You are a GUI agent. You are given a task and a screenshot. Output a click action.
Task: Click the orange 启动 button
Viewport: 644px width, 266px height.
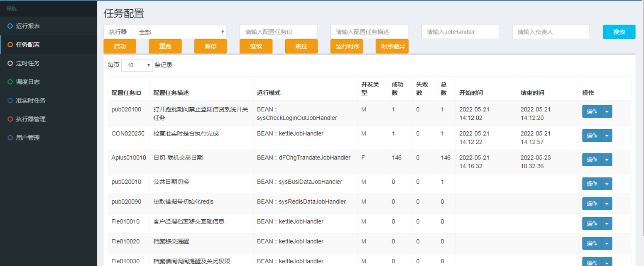pos(120,46)
